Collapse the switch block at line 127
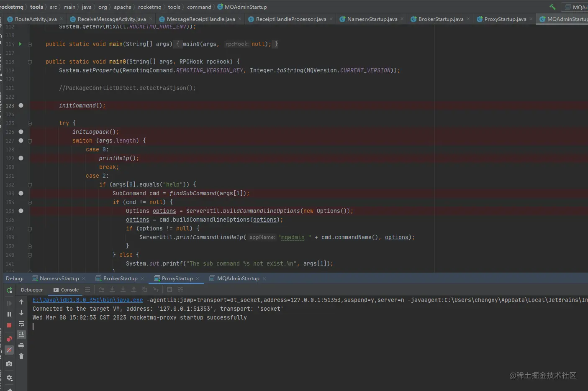The width and height of the screenshot is (588, 391). [x=30, y=141]
